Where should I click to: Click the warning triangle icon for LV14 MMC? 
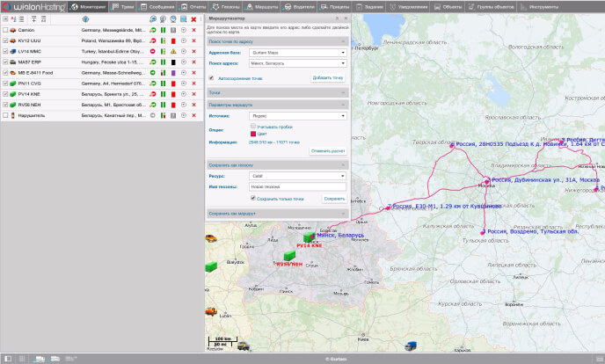click(x=173, y=51)
